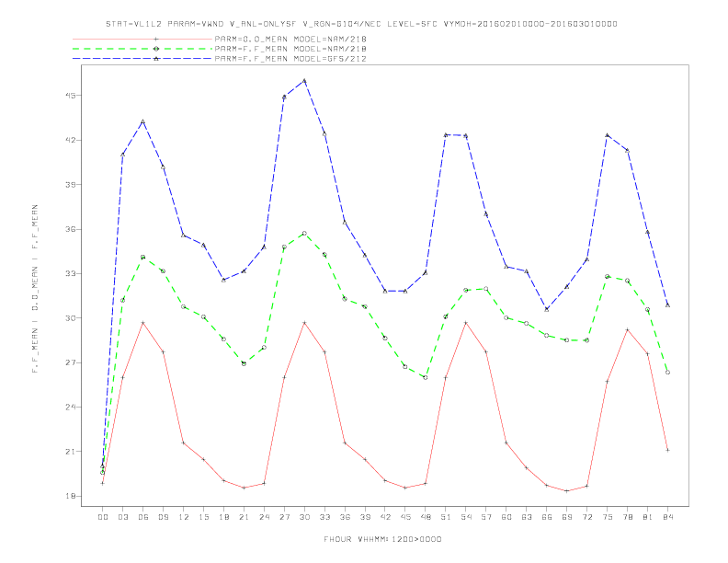
Task: Click y-axis tick label 45
Action: [70, 96]
